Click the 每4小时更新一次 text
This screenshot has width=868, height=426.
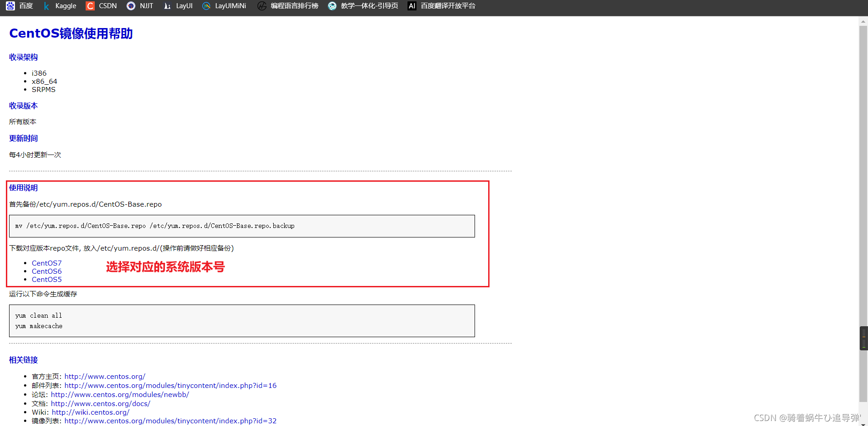pyautogui.click(x=35, y=155)
